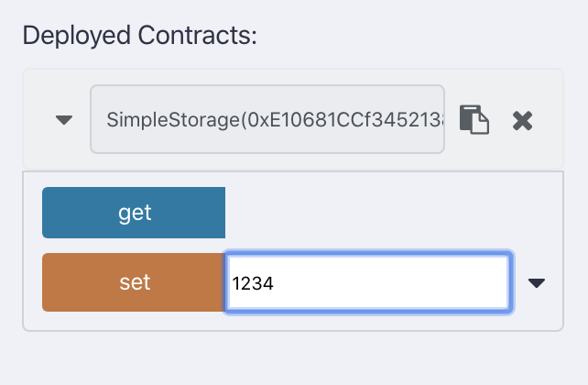Focus the set value input field
The width and height of the screenshot is (588, 385).
(x=367, y=283)
